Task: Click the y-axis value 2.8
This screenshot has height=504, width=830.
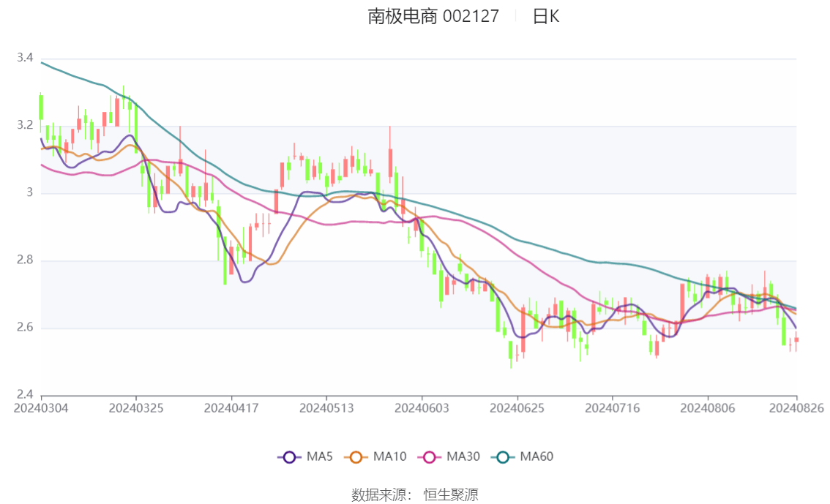Action: (25, 260)
